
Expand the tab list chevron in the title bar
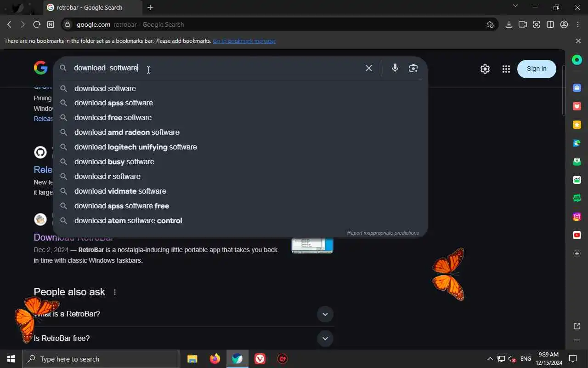[515, 6]
